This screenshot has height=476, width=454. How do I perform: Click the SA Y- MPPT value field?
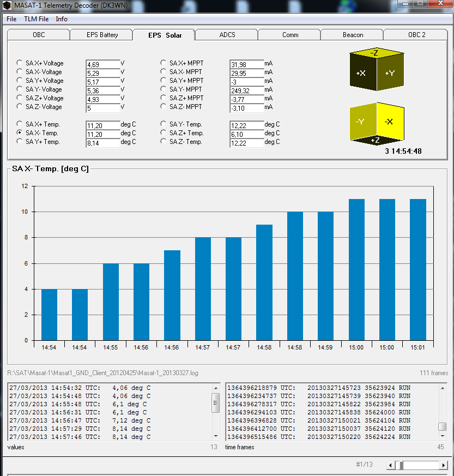[x=246, y=91]
